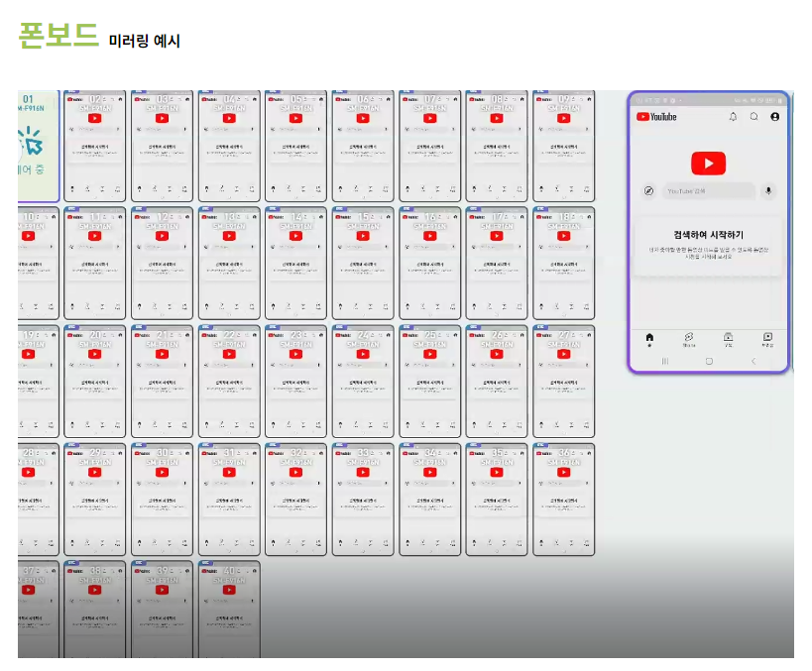Viewport: 812px width, 671px height.
Task: Open phone screen 09 in grid
Action: pos(564,146)
